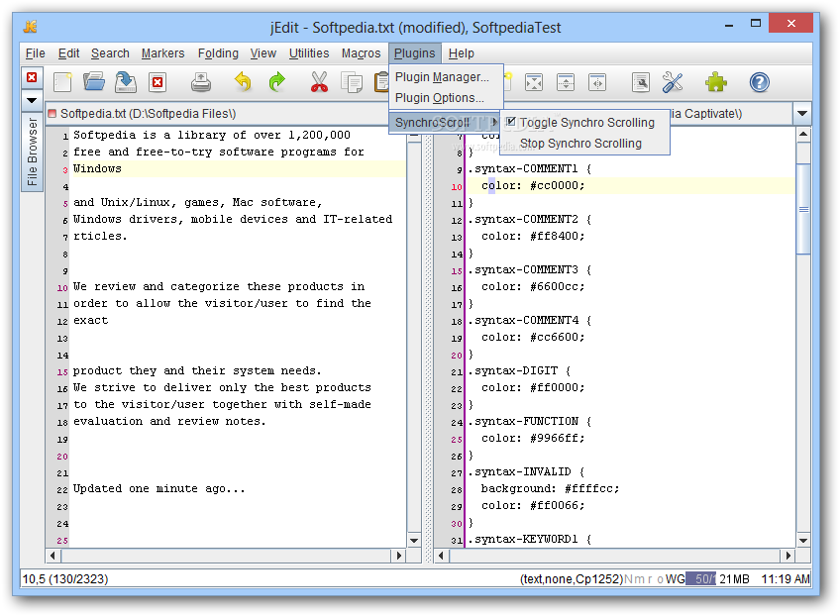
Task: Click 'background: #ffffcc;' line in right pane
Action: pos(550,488)
